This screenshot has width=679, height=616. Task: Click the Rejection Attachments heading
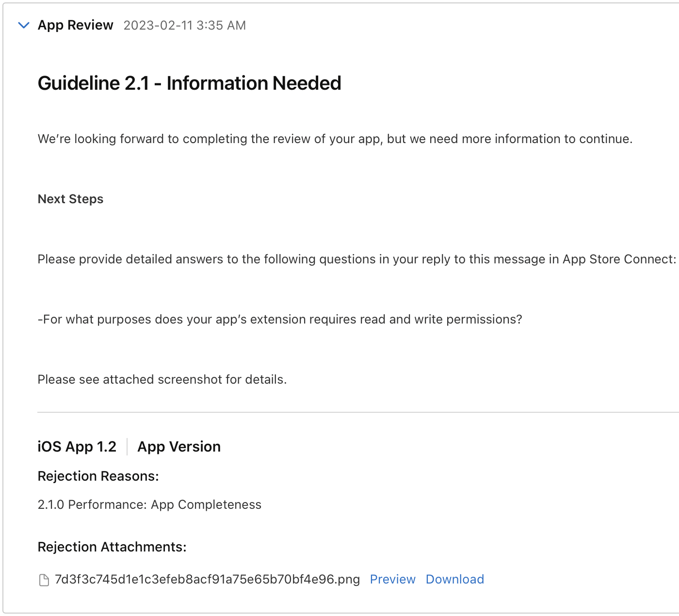[x=112, y=547]
